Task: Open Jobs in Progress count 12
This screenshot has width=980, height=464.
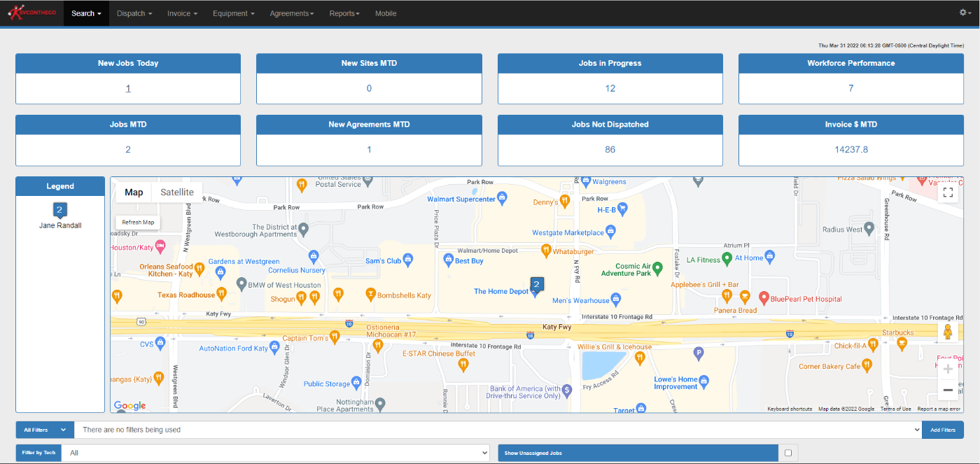Action: pyautogui.click(x=610, y=88)
